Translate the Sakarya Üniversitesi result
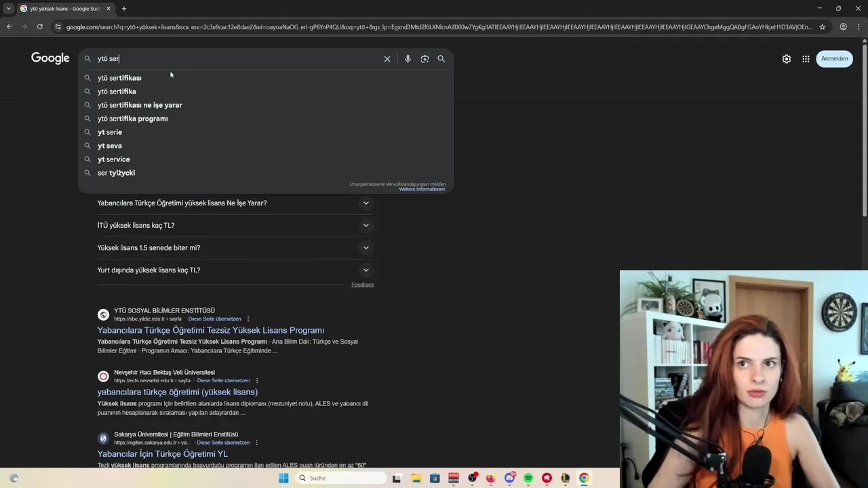 coord(223,443)
